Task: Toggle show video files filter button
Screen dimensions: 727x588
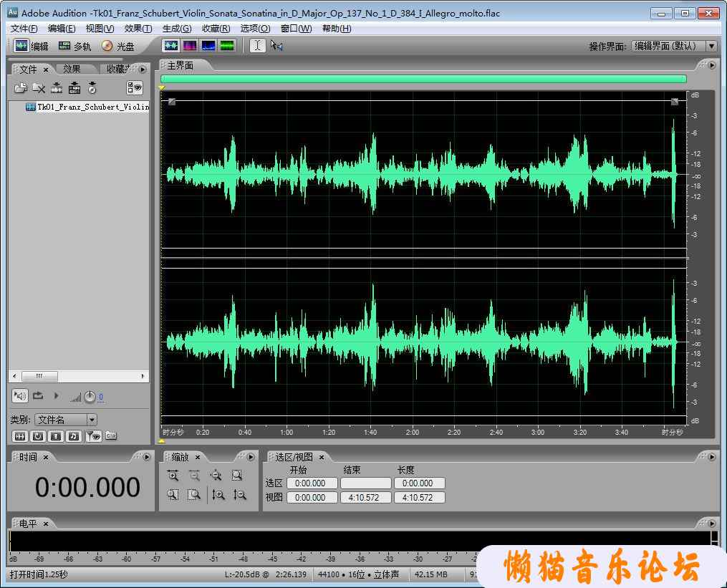Action: pyautogui.click(x=56, y=436)
